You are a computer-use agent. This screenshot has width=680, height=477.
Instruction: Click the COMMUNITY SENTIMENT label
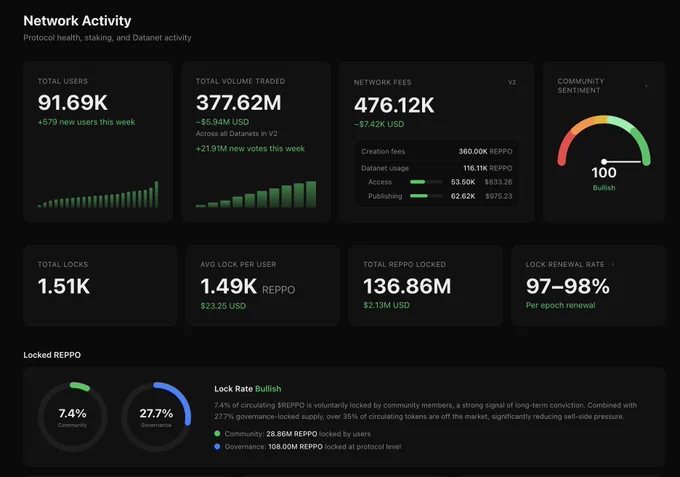click(x=581, y=86)
